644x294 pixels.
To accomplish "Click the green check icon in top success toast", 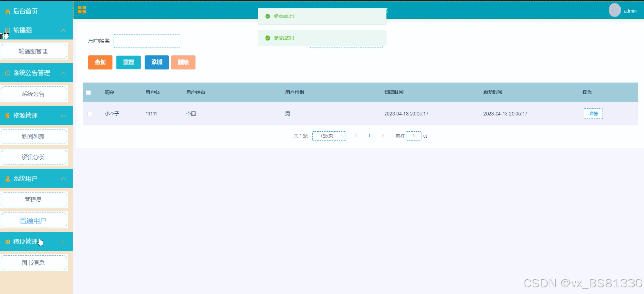I will 267,17.
